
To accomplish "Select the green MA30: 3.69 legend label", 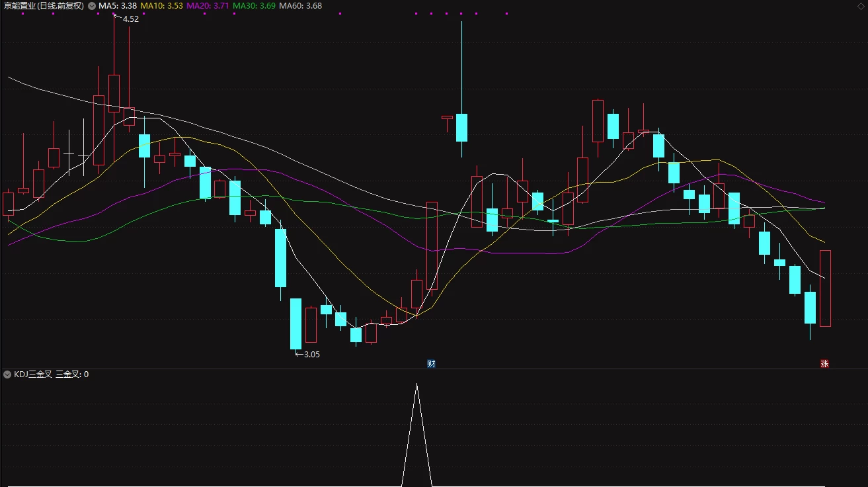I will tap(254, 6).
